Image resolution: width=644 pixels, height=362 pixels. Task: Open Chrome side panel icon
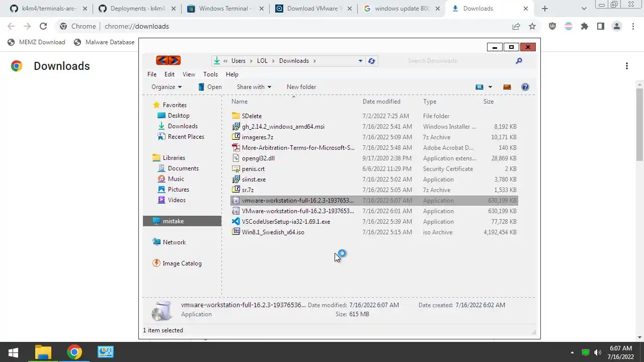tap(600, 26)
